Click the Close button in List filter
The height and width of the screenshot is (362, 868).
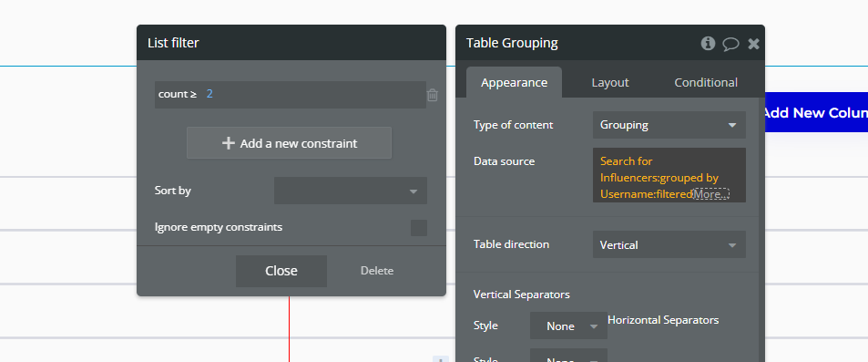(x=281, y=271)
